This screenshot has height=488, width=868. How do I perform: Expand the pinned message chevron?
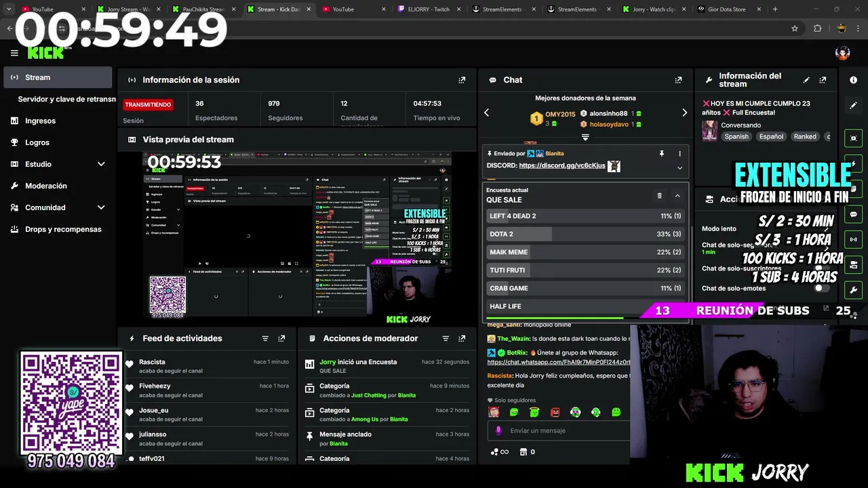click(x=679, y=168)
